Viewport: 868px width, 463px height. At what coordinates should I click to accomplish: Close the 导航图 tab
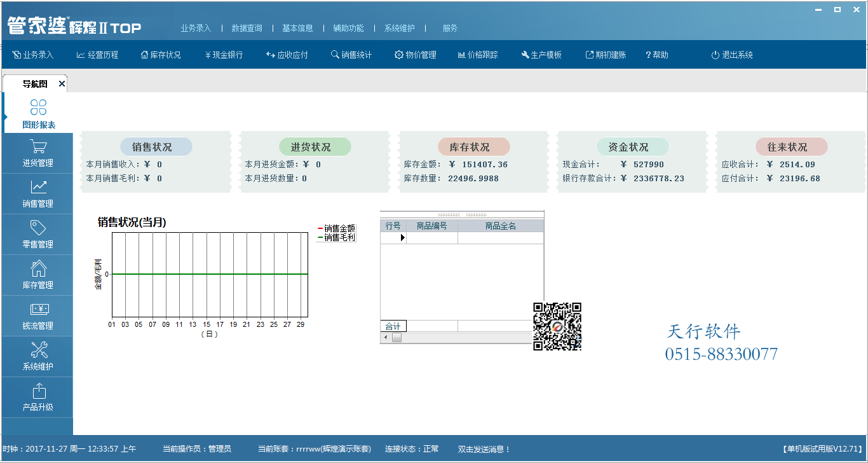tap(62, 84)
